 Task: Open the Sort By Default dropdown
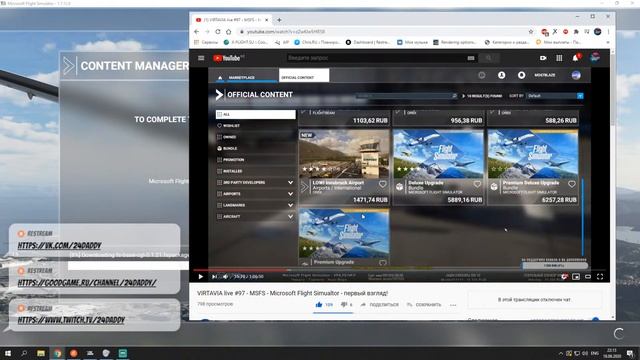coord(555,96)
